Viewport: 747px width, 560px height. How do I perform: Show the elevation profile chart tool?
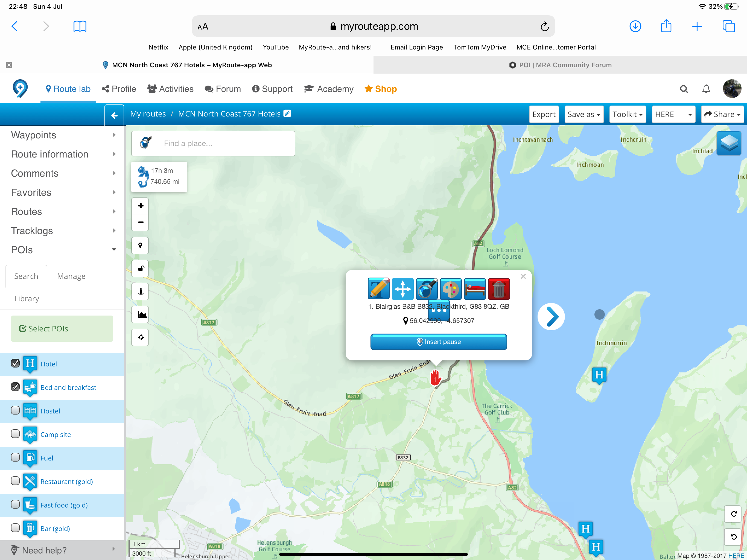pos(140,314)
